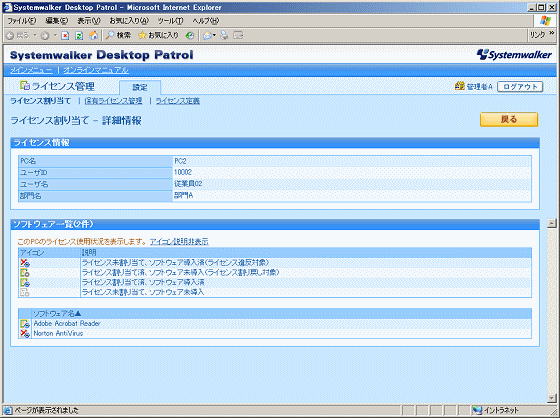Open the お気に入り favorites toolbar button

point(158,35)
